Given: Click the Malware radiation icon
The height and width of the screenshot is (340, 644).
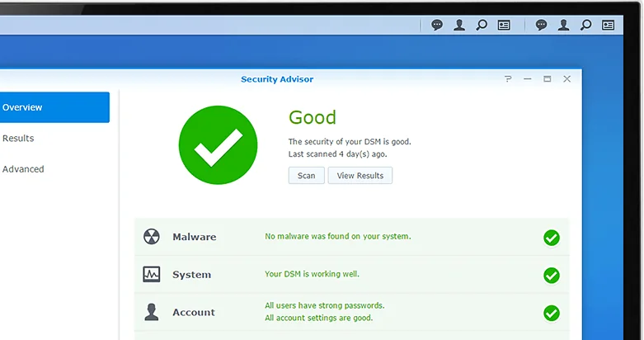Looking at the screenshot, I should [152, 237].
